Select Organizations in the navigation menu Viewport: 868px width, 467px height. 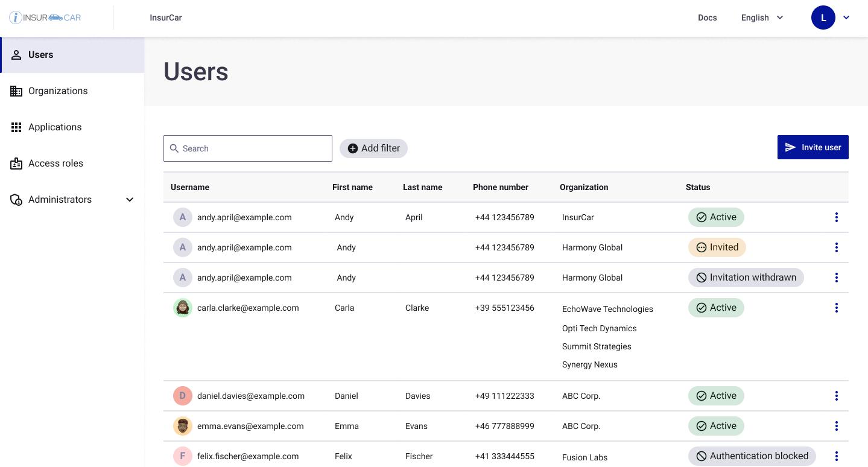[x=58, y=91]
